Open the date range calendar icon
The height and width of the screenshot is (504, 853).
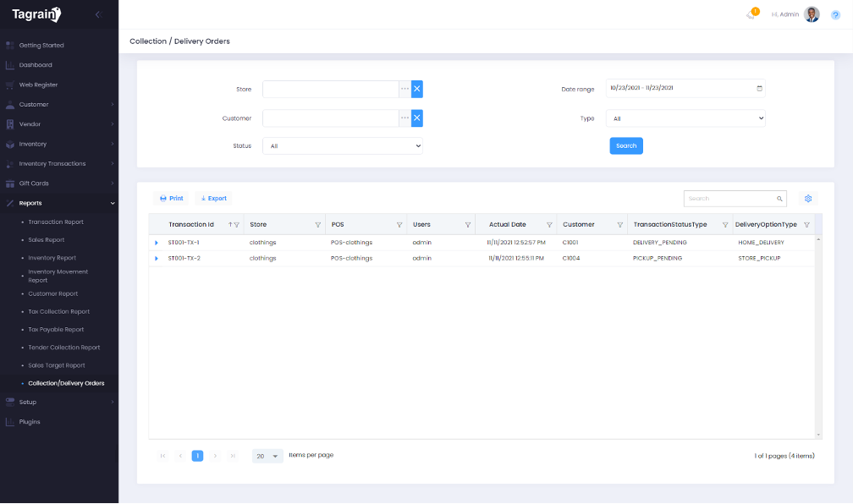pos(759,89)
